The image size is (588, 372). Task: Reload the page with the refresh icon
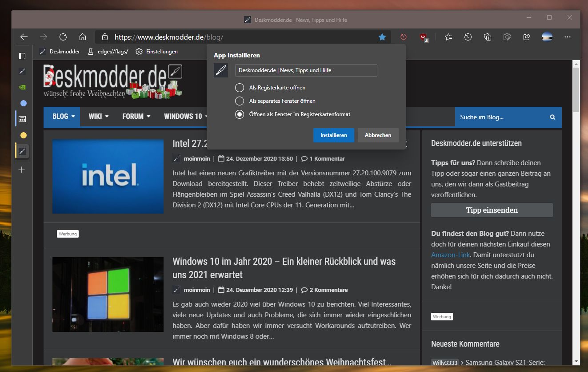click(x=63, y=37)
